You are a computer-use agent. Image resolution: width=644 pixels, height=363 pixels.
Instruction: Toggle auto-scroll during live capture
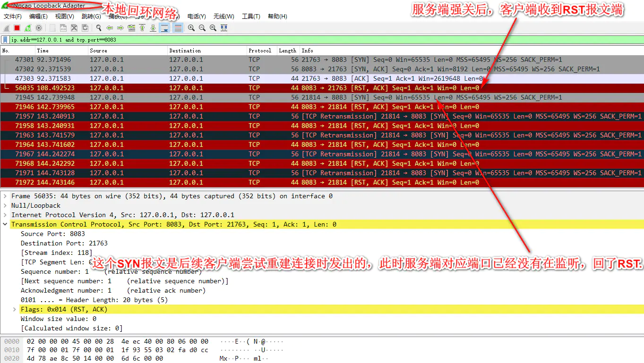click(x=164, y=28)
